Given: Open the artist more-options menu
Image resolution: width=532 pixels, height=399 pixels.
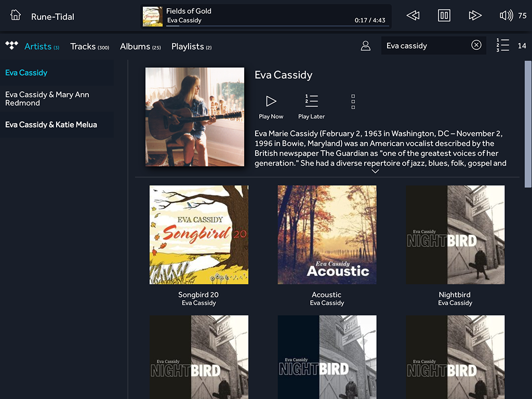Looking at the screenshot, I should [353, 102].
